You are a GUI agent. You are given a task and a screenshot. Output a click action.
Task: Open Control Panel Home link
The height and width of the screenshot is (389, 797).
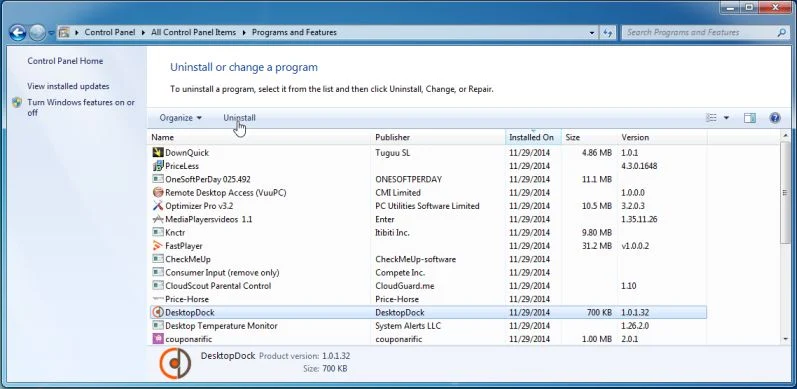pos(65,61)
